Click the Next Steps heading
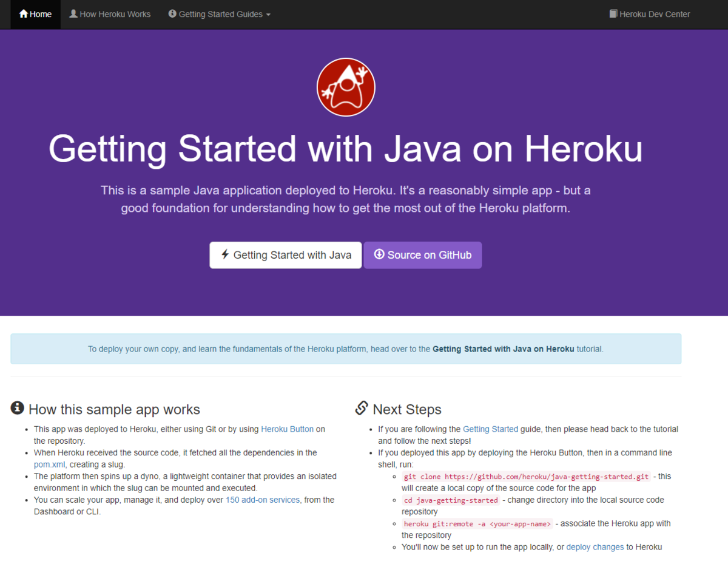Viewport: 728px width, 561px height. [407, 409]
